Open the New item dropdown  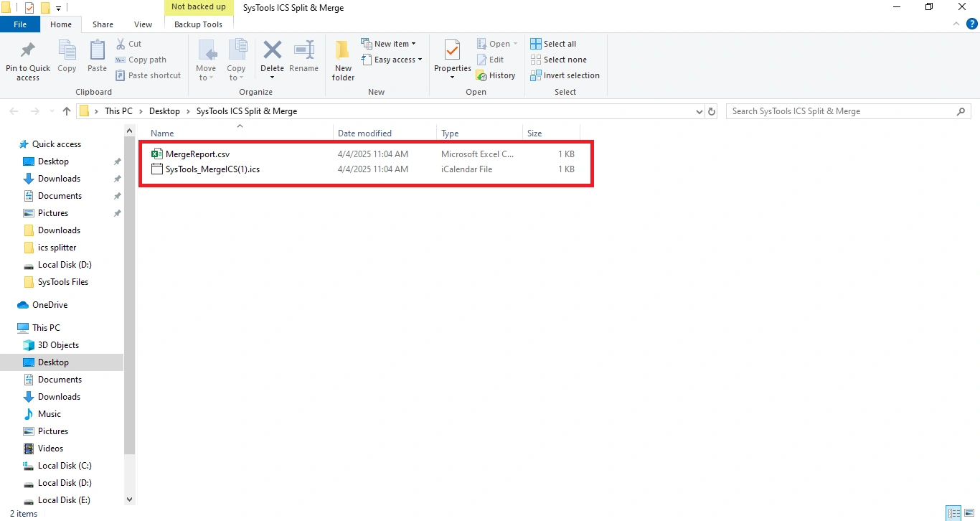point(388,44)
